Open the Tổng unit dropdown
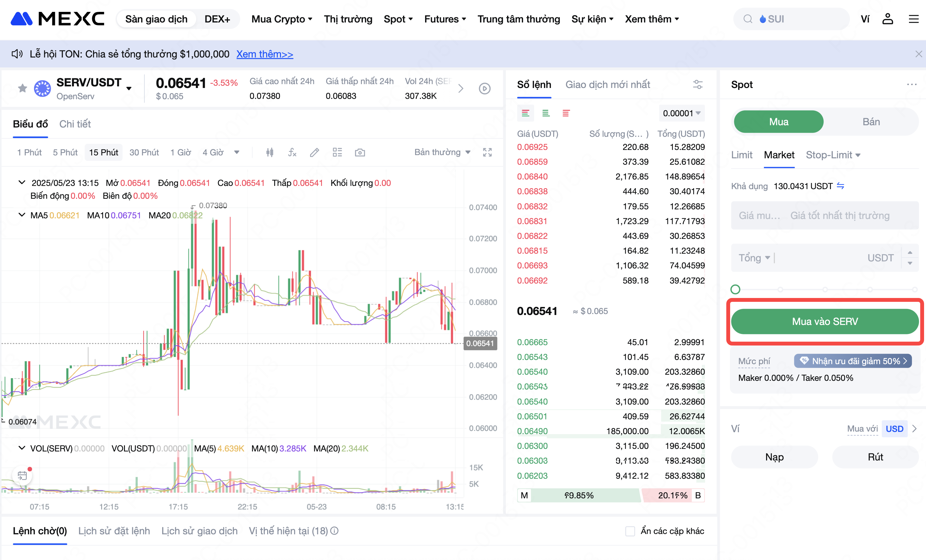The image size is (926, 560). 754,258
